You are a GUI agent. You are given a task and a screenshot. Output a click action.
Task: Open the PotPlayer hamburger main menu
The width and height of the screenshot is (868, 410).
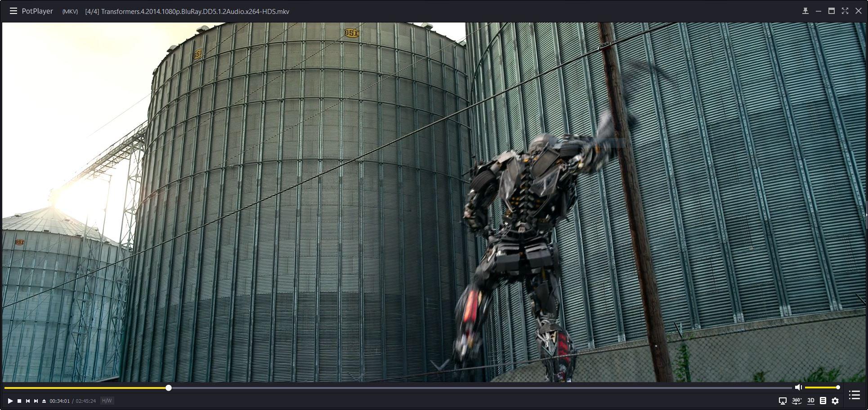click(13, 11)
